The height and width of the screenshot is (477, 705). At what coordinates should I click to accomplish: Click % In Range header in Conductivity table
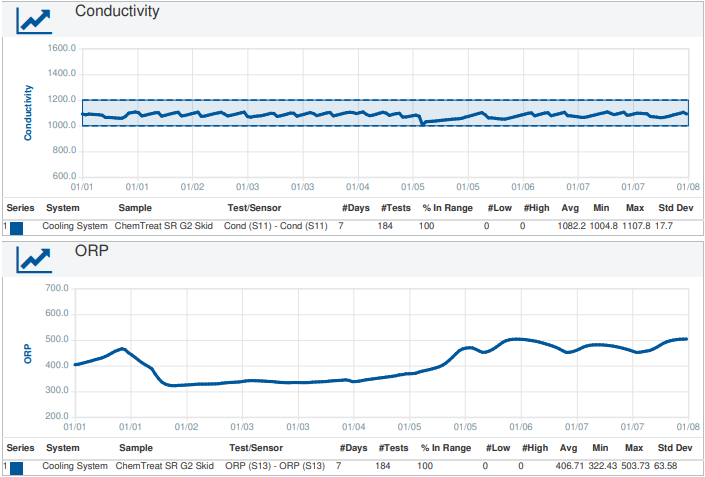(446, 208)
